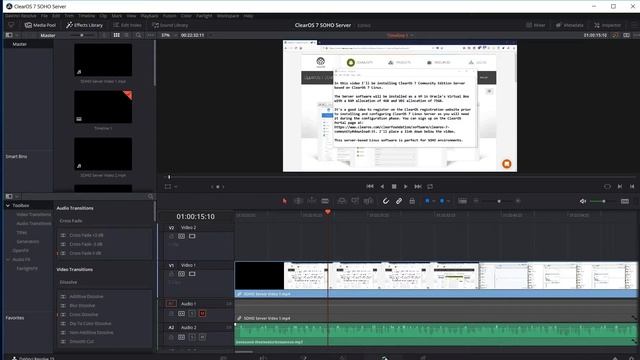This screenshot has width=640, height=360.
Task: Play the timeline forward
Action: tap(405, 186)
